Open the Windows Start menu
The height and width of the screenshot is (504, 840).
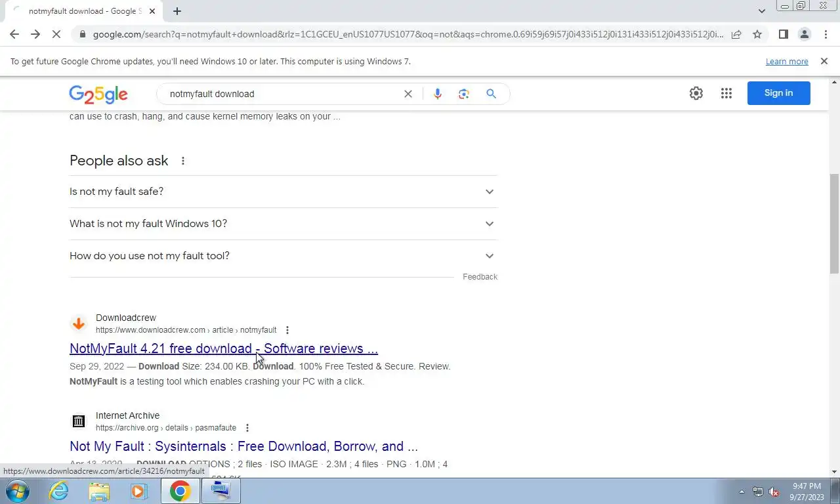(17, 491)
